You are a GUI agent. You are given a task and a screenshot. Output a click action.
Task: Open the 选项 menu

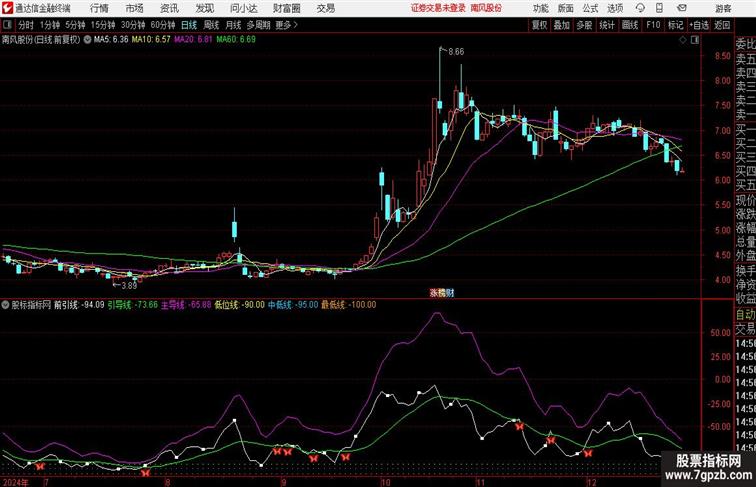pos(615,8)
